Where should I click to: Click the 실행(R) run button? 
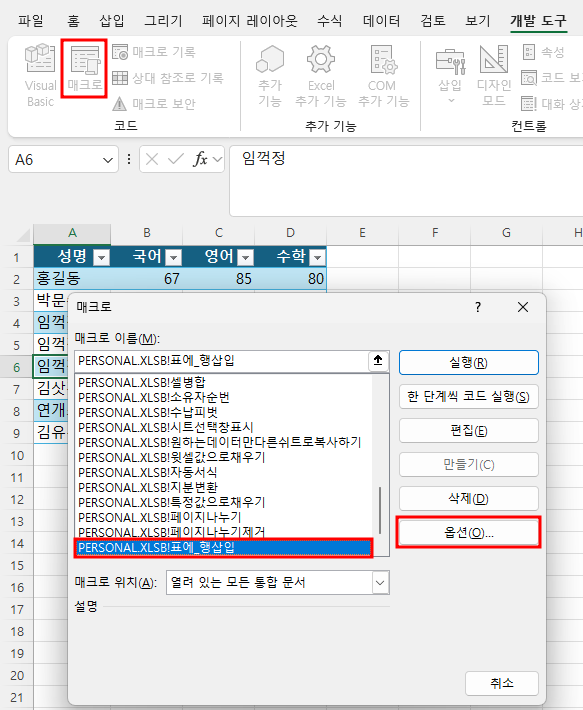468,363
